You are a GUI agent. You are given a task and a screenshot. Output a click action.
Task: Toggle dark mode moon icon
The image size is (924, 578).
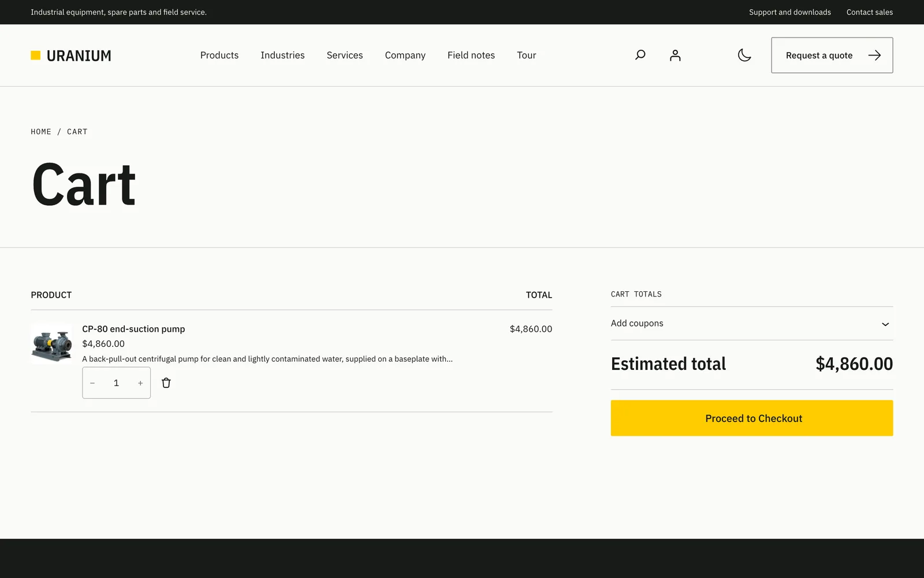pyautogui.click(x=744, y=55)
